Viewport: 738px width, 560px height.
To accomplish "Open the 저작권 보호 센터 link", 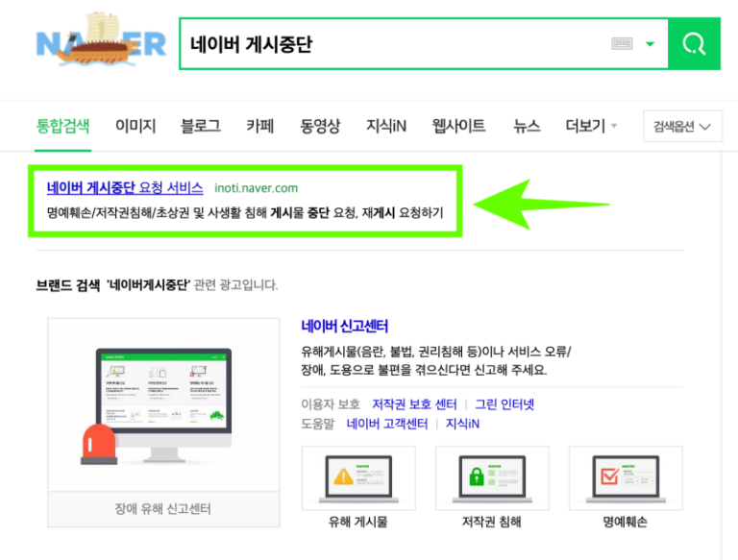I will [x=414, y=404].
